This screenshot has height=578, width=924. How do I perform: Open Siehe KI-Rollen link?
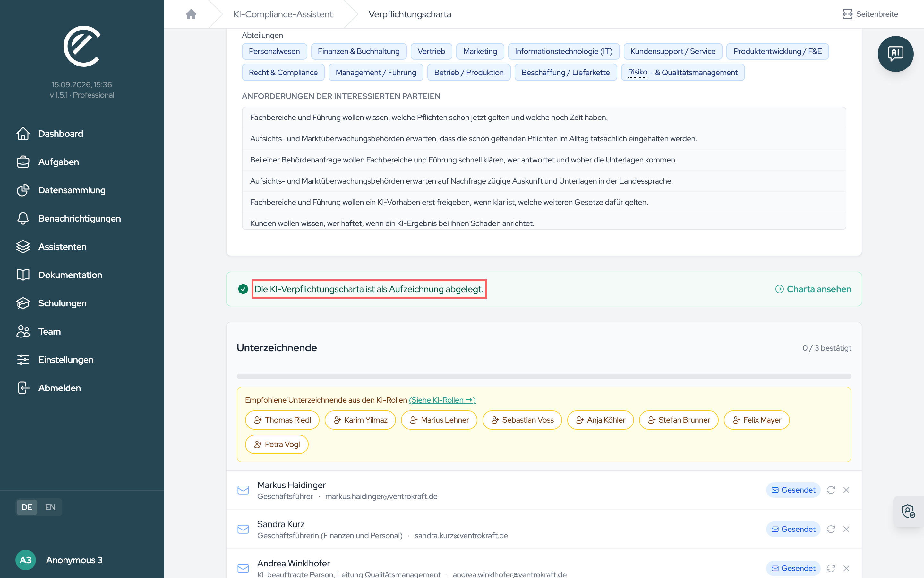point(442,400)
